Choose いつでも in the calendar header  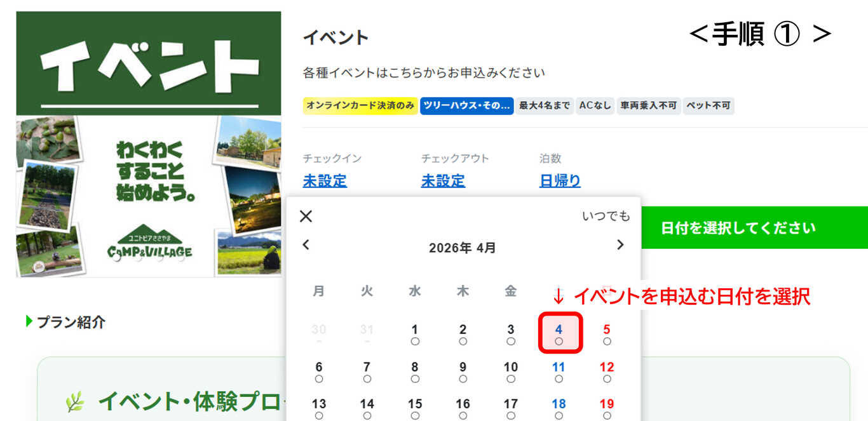(x=606, y=217)
